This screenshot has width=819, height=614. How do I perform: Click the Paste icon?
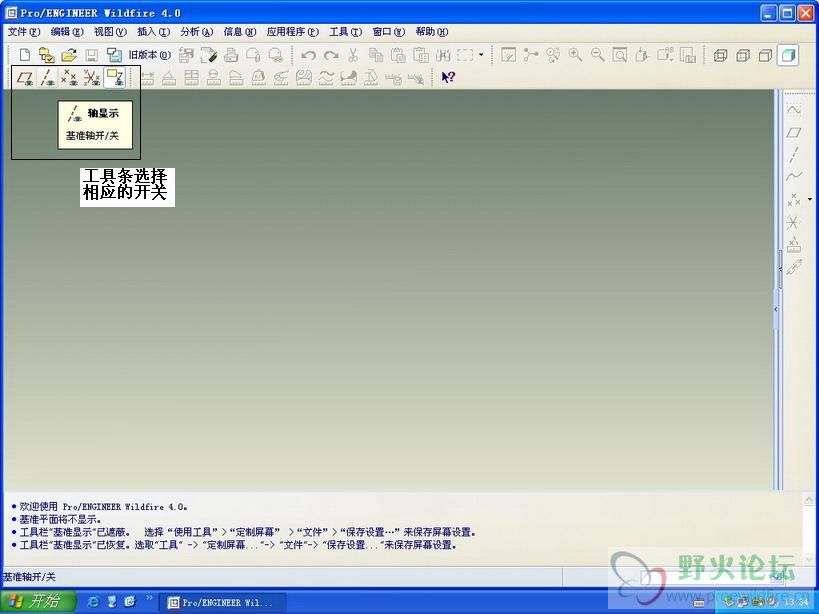[x=398, y=54]
